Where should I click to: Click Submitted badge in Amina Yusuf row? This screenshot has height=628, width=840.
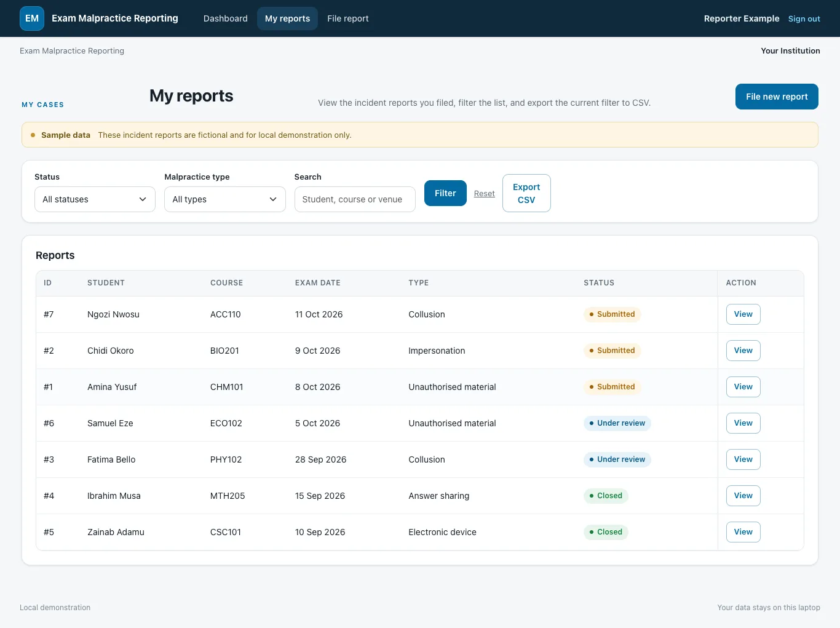click(612, 387)
